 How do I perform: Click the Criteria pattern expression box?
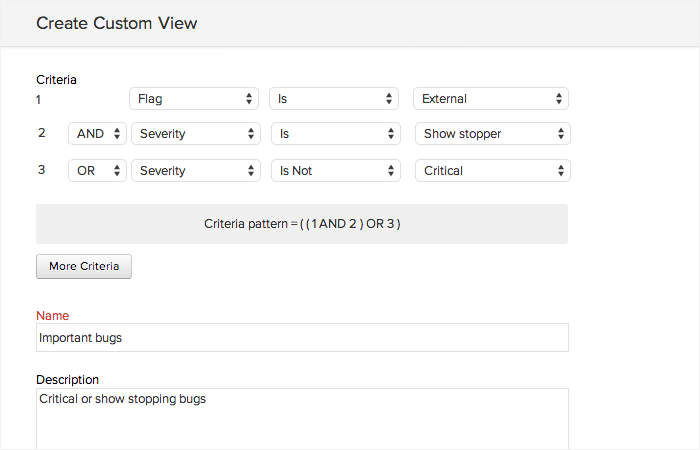[302, 224]
